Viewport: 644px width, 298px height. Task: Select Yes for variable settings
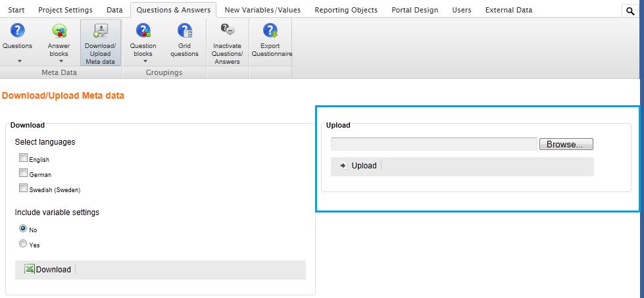tap(24, 244)
